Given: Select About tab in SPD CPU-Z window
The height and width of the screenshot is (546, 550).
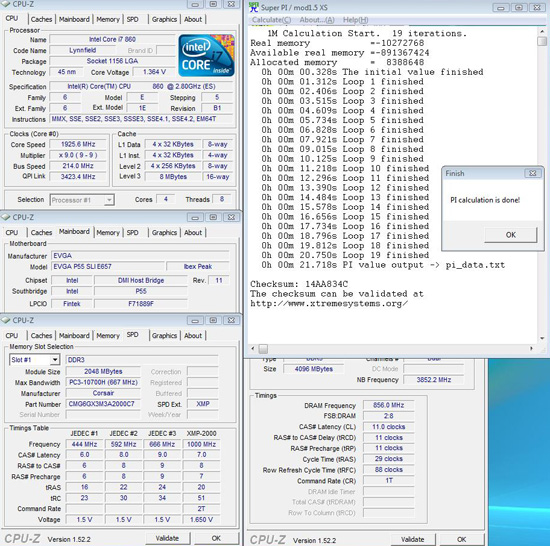Looking at the screenshot, I should click(193, 336).
